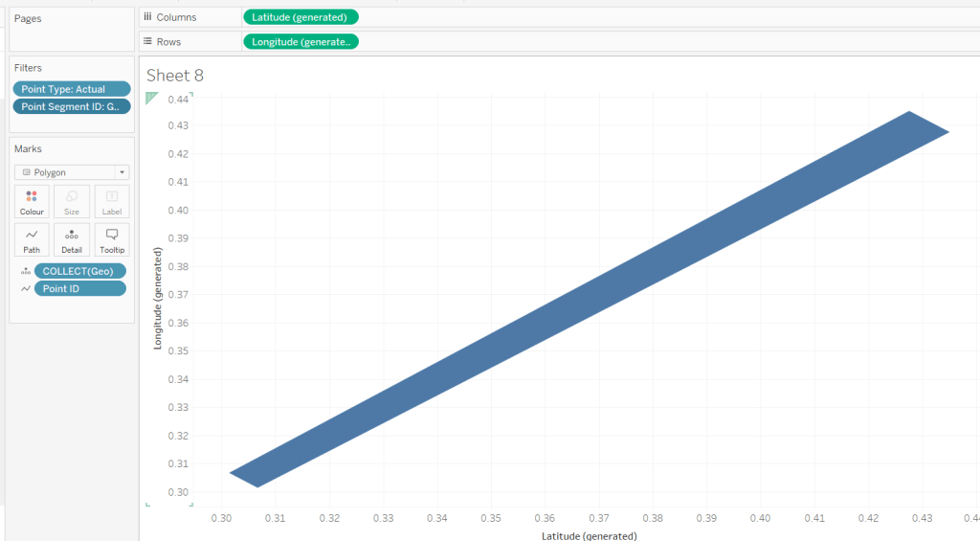The width and height of the screenshot is (980, 541).
Task: Select the Point ID pill in Marks
Action: click(x=79, y=288)
